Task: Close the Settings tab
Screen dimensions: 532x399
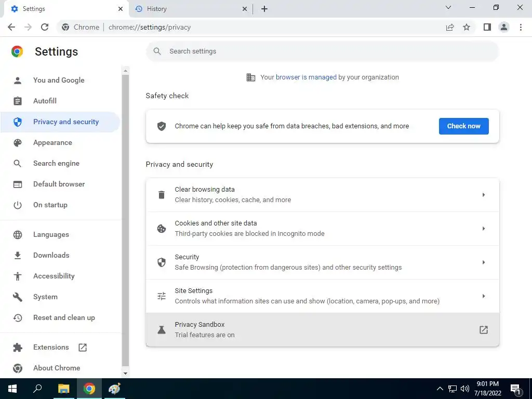Action: [121, 9]
